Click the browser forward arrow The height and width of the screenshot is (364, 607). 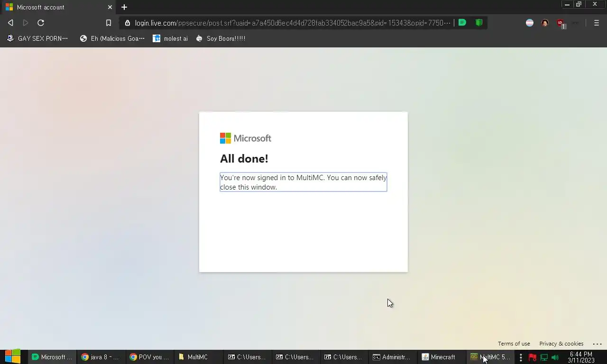coord(26,23)
